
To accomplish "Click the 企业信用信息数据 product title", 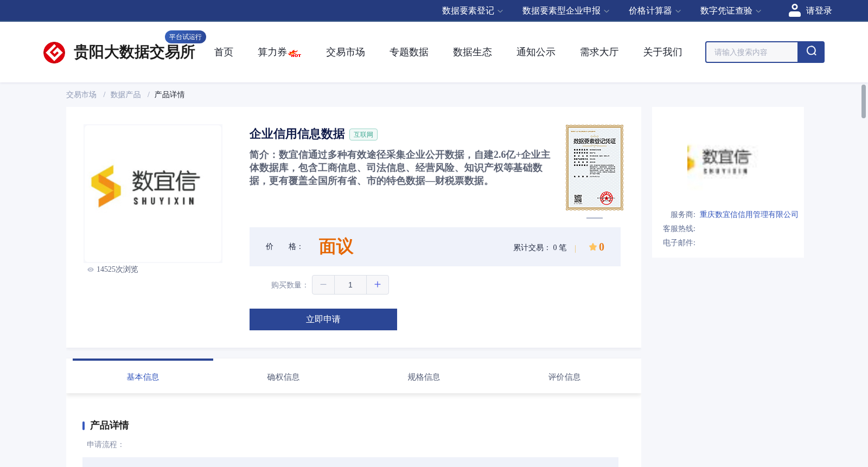I will tap(297, 134).
